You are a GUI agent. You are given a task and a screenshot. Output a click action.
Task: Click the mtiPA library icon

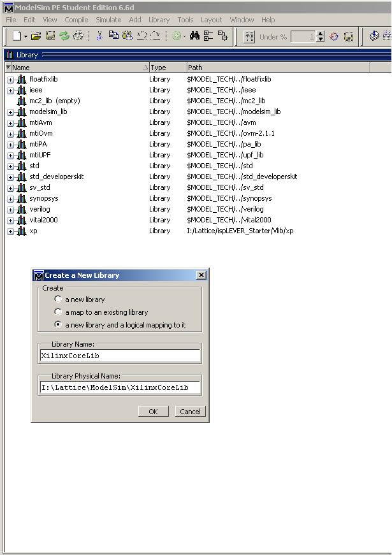click(22, 145)
